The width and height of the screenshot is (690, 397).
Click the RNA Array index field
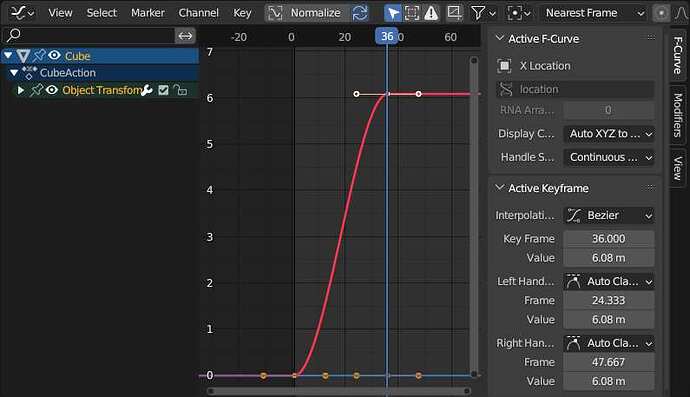pyautogui.click(x=609, y=110)
